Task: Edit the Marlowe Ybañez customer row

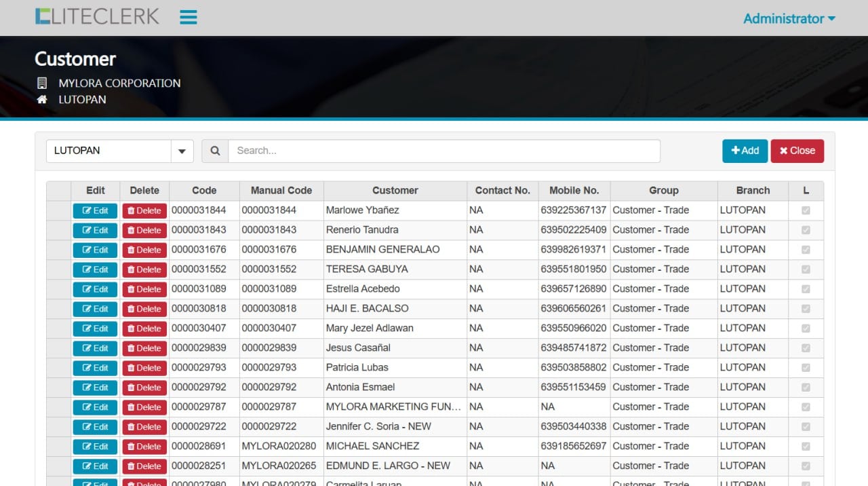Action: (x=95, y=210)
